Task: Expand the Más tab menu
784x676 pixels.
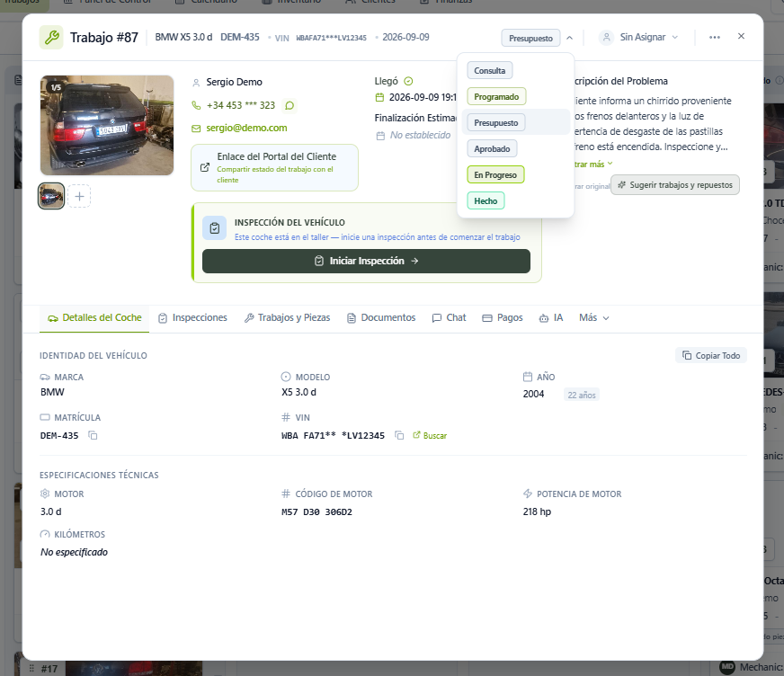Action: [x=594, y=317]
